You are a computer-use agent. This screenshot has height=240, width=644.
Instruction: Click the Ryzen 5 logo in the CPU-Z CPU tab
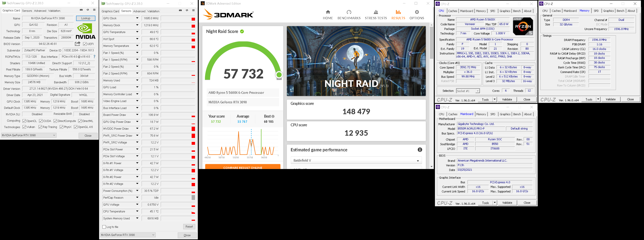(523, 26)
